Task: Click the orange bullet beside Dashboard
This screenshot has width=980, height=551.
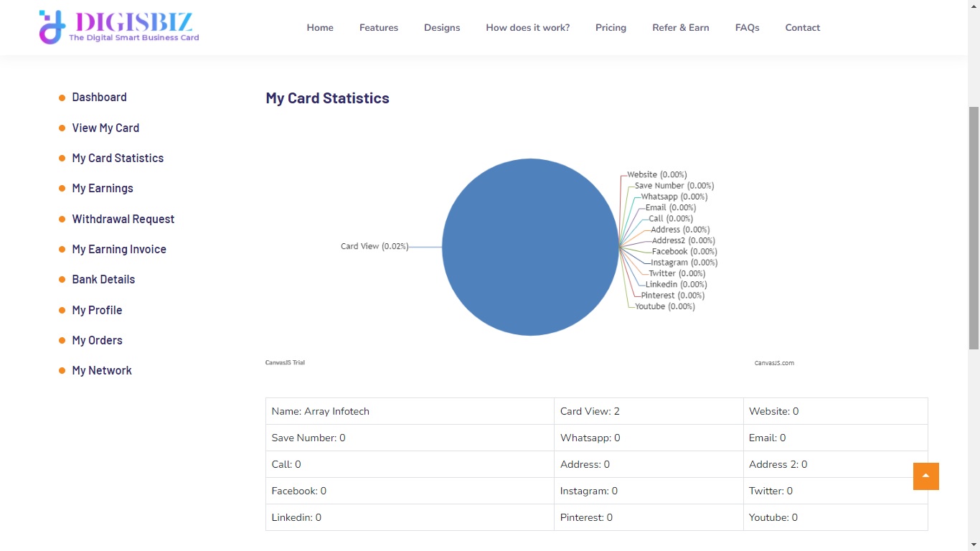Action: click(62, 98)
